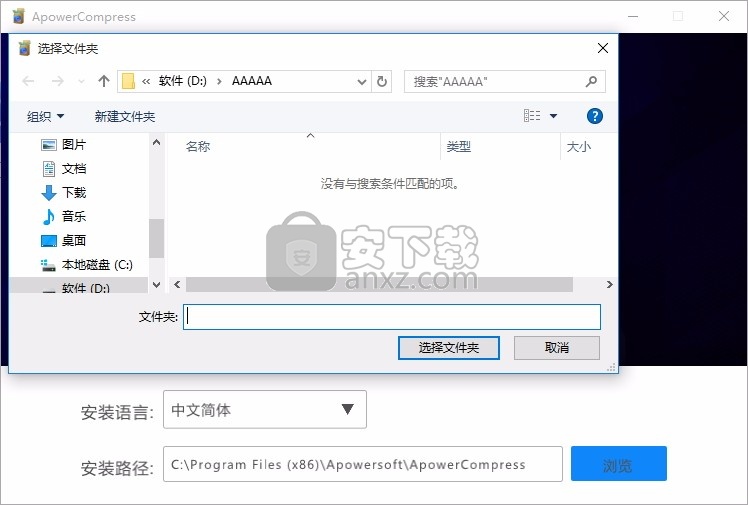Click 新建文件夹 button
Screen dimensions: 748x505
coord(125,116)
